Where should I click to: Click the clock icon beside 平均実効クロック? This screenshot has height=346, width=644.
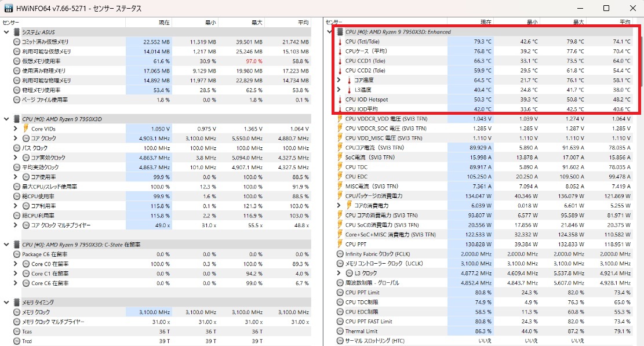click(16, 167)
